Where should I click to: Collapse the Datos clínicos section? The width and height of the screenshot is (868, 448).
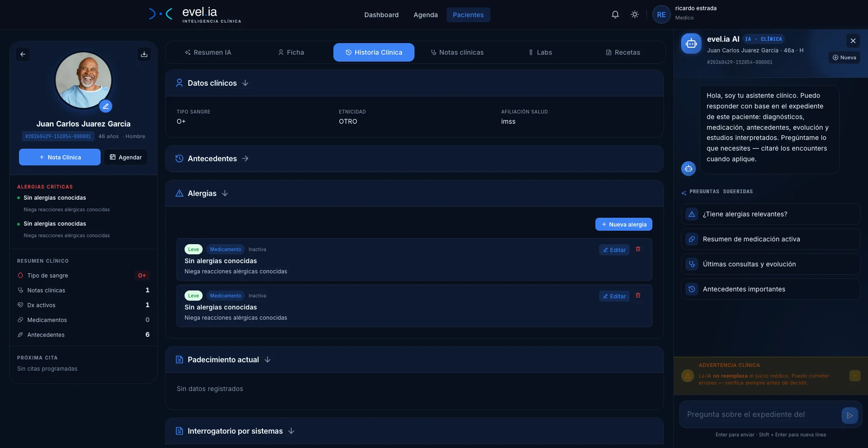[x=245, y=83]
